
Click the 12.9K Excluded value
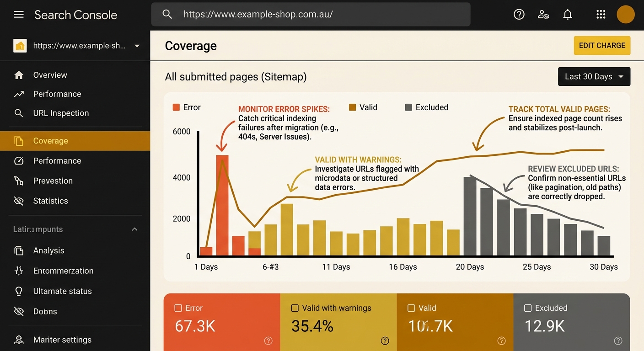(544, 326)
